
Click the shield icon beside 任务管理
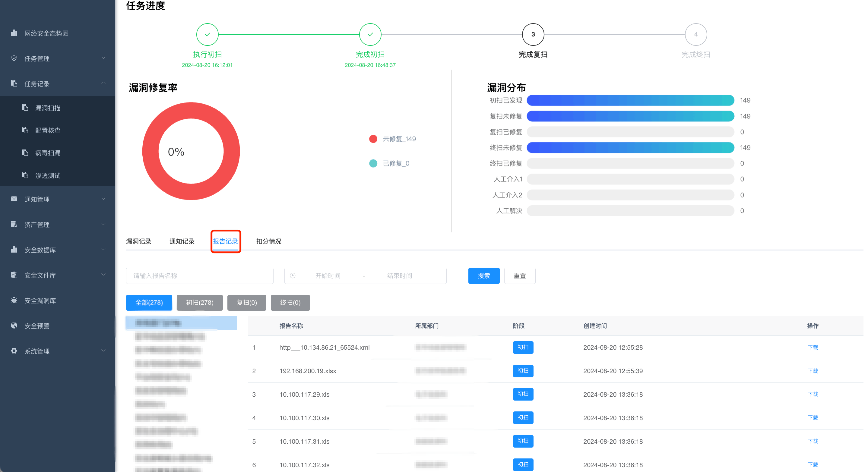[14, 58]
